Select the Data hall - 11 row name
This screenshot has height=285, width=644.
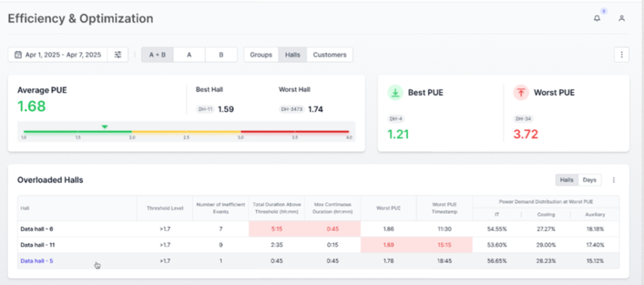click(x=38, y=245)
